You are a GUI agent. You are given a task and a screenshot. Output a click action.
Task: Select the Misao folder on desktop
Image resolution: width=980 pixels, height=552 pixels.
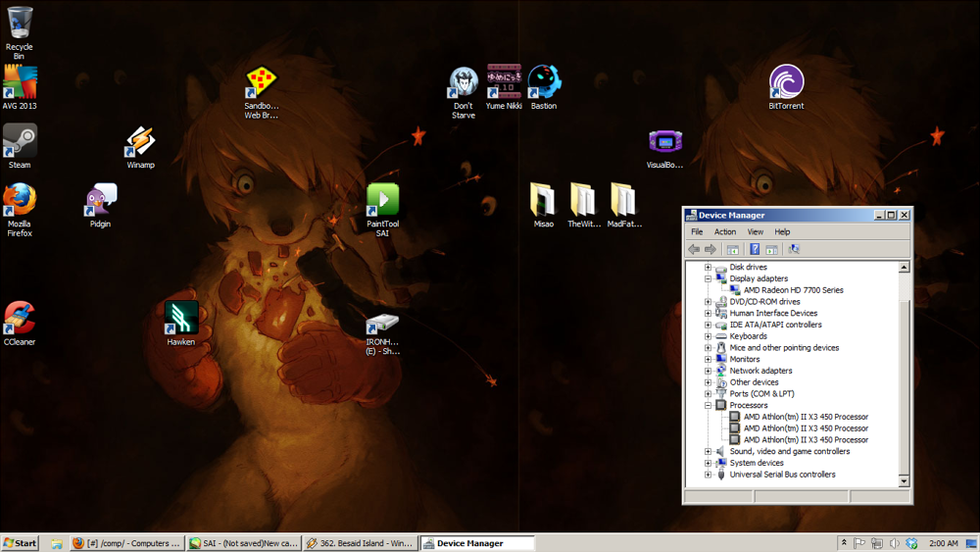pyautogui.click(x=543, y=206)
